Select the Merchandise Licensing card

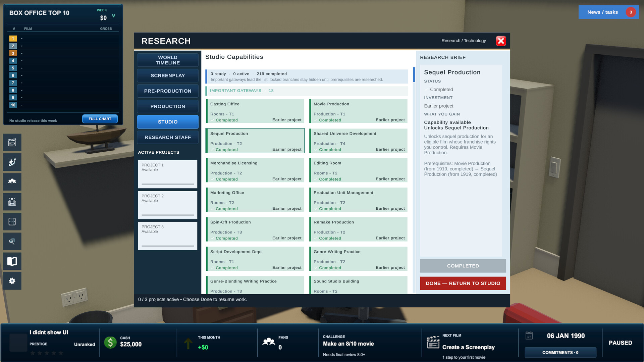pyautogui.click(x=255, y=170)
